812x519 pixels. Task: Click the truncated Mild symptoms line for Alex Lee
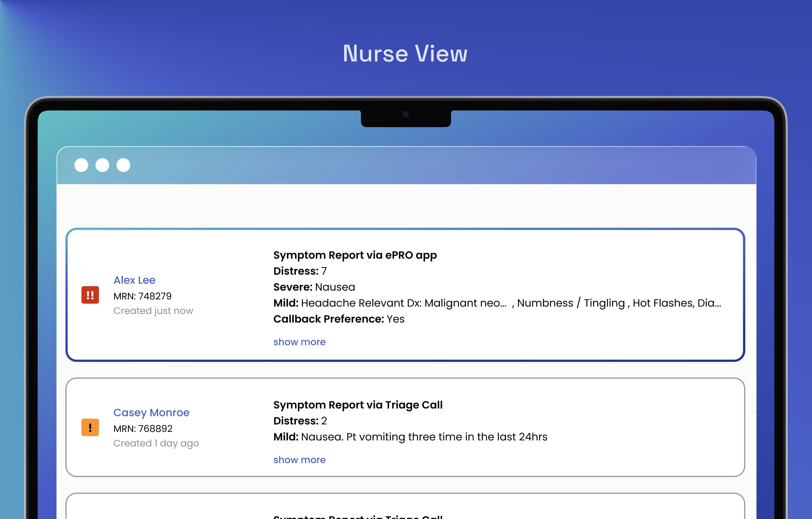pos(497,303)
